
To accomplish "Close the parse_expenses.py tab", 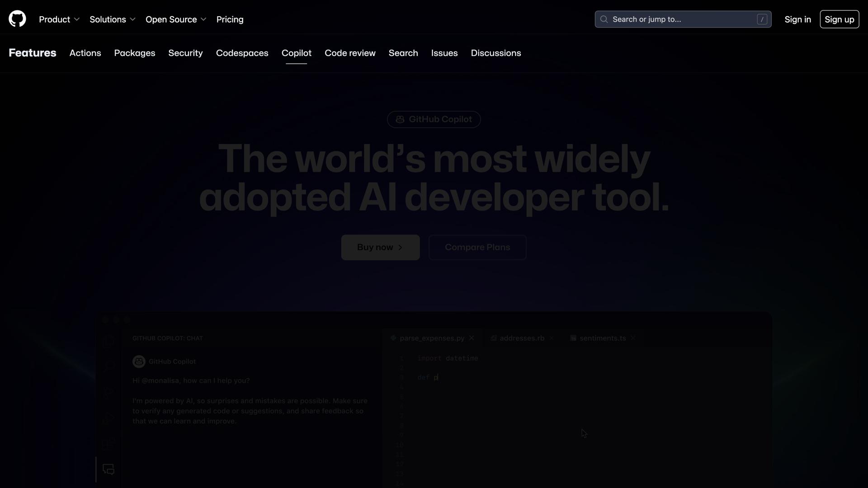I will pos(472,338).
